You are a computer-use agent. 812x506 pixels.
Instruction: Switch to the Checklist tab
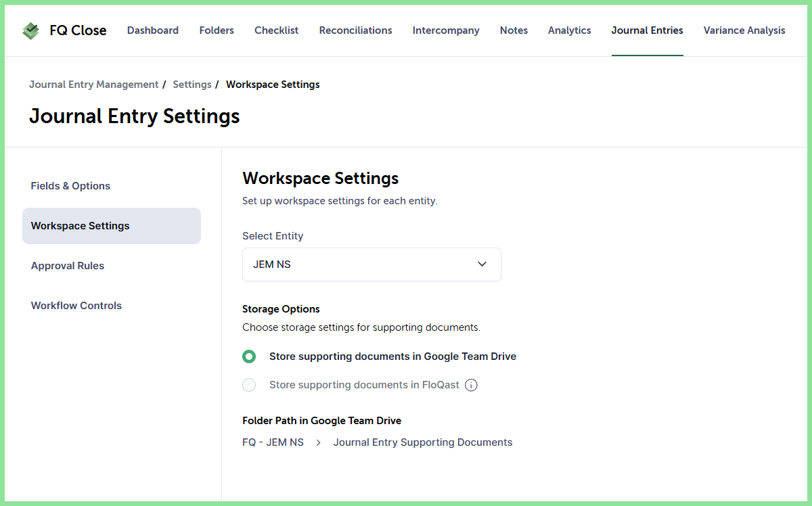pyautogui.click(x=277, y=30)
